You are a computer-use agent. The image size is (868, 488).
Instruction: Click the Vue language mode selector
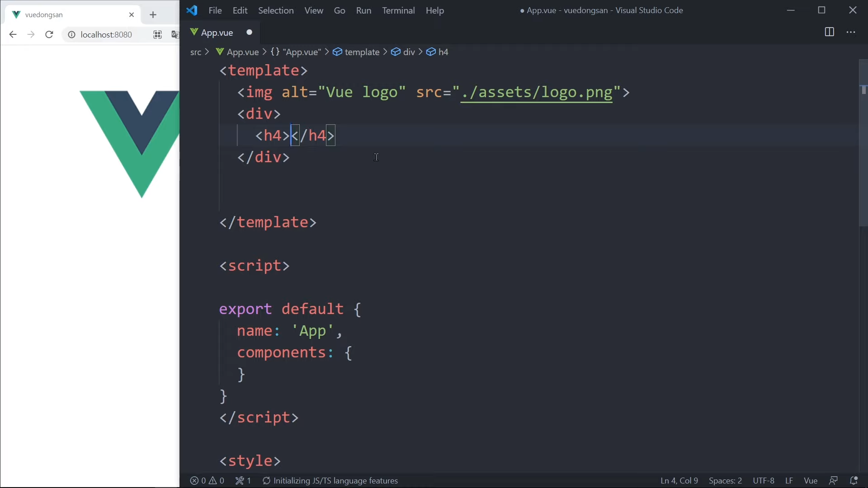click(811, 481)
